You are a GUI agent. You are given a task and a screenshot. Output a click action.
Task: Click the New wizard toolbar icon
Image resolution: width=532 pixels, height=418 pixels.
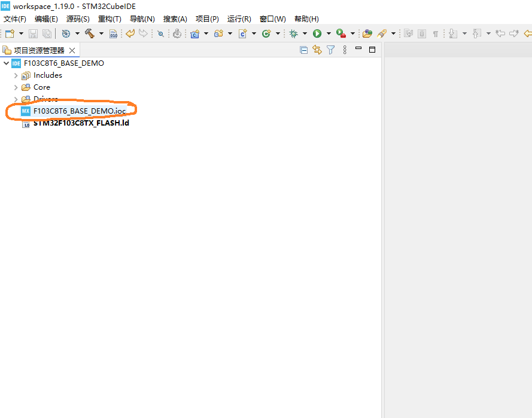(x=10, y=33)
